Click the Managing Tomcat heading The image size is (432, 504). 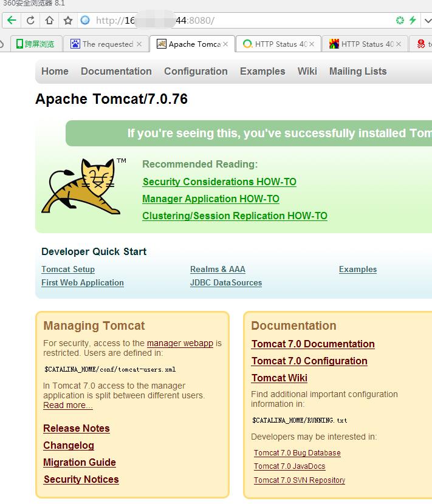[x=94, y=326]
